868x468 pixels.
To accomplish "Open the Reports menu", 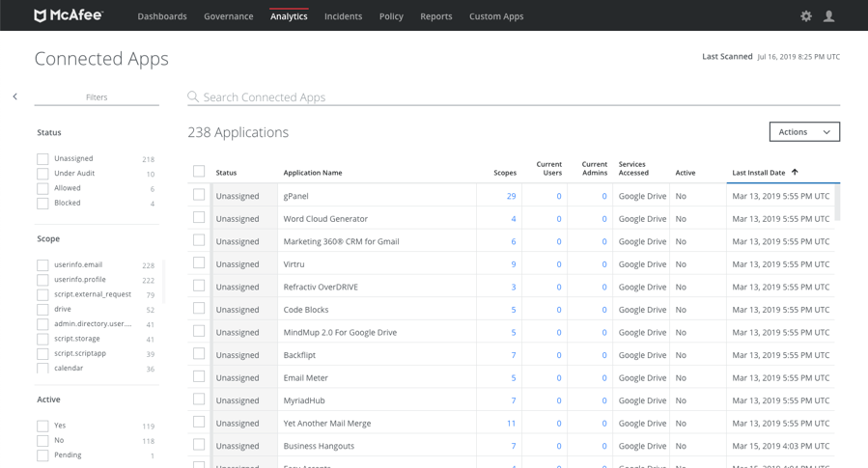I will coord(436,16).
